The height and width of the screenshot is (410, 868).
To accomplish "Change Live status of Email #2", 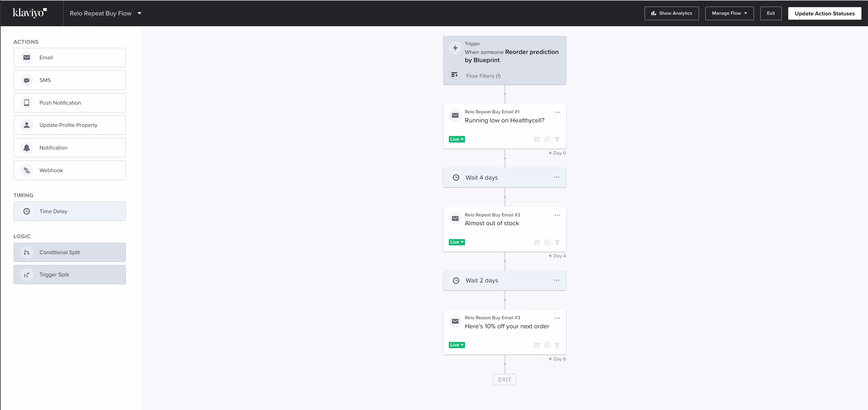I will click(x=457, y=242).
